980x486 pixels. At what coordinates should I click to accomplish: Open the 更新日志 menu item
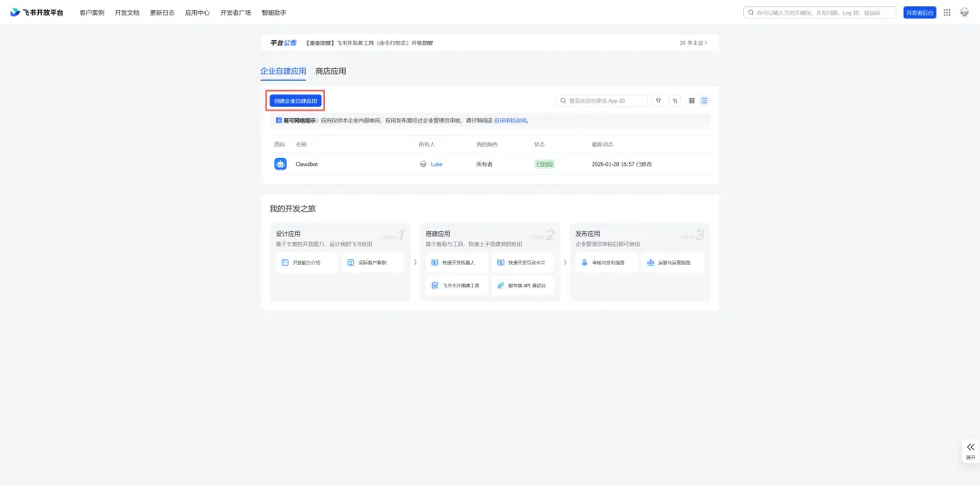tap(162, 13)
